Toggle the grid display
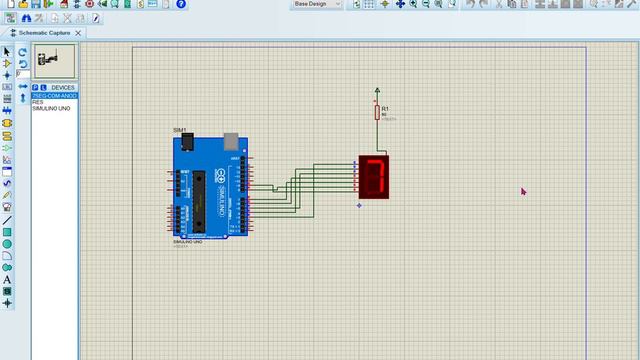This screenshot has height=360, width=640. [x=369, y=4]
